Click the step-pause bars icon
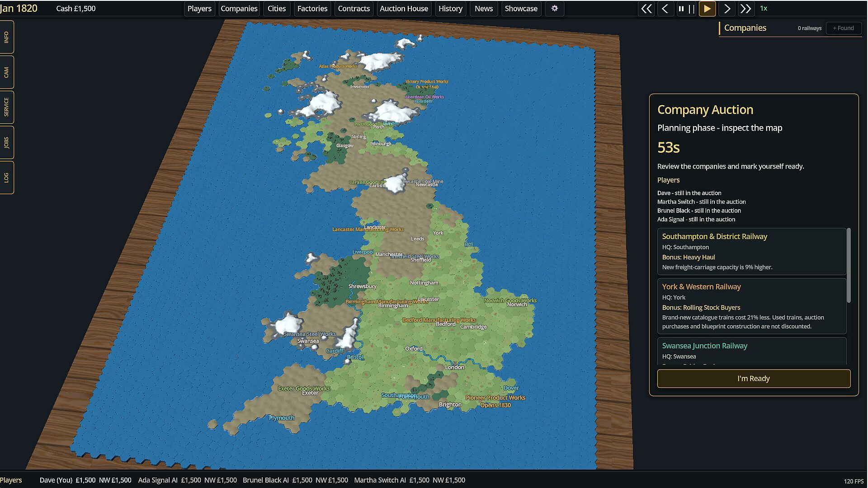This screenshot has height=488, width=868. 692,9
